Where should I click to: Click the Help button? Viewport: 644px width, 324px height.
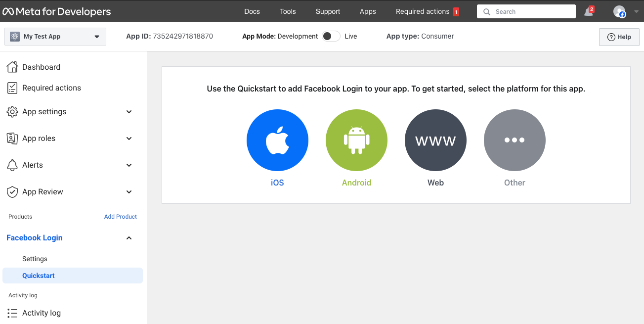pos(619,37)
